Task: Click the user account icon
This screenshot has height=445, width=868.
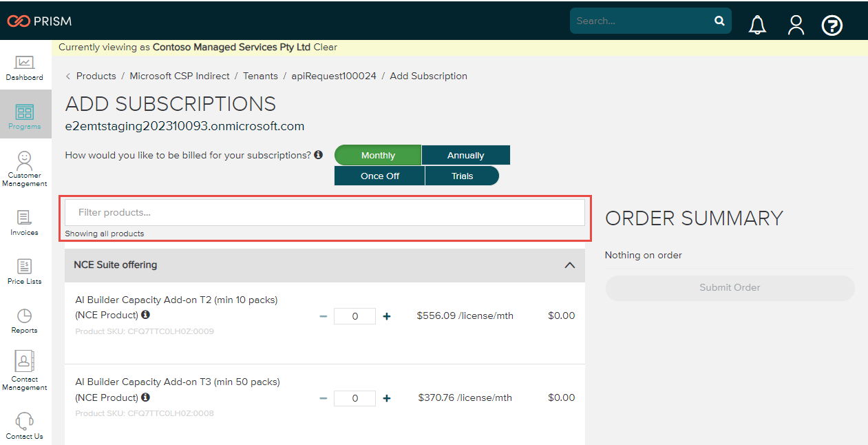Action: tap(796, 24)
